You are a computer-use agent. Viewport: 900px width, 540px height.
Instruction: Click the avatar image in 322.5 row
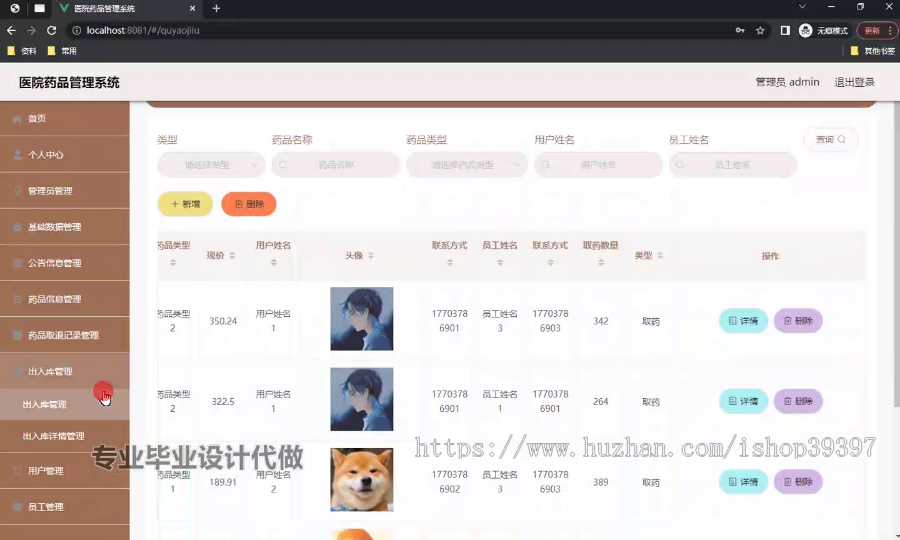[x=362, y=399]
